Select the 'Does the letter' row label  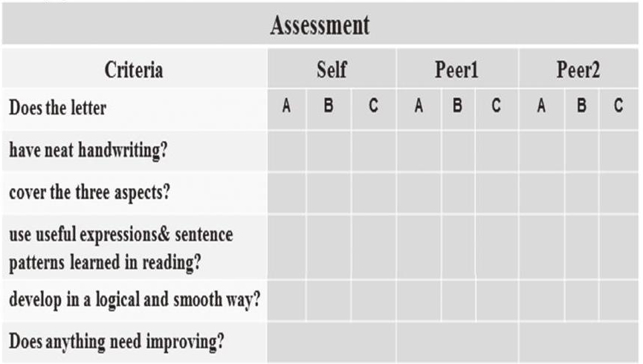tap(58, 108)
